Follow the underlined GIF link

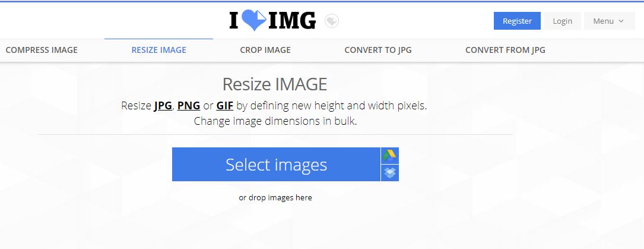pyautogui.click(x=225, y=106)
